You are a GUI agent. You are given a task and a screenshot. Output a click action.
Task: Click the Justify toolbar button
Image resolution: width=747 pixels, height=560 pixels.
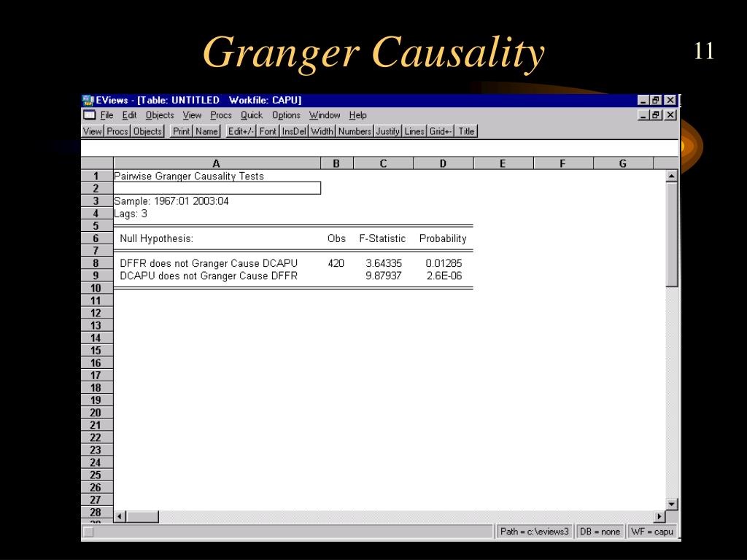(x=387, y=131)
